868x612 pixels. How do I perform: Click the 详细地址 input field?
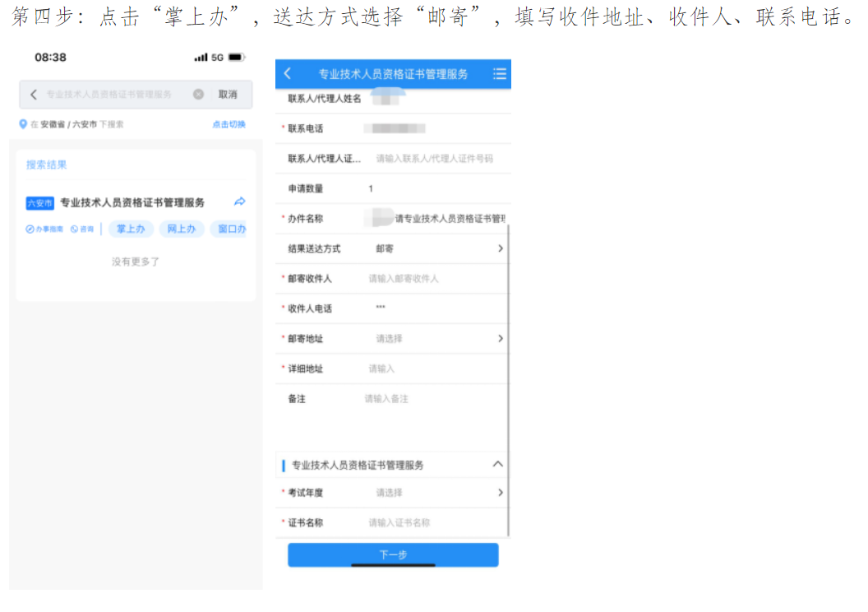pyautogui.click(x=393, y=369)
